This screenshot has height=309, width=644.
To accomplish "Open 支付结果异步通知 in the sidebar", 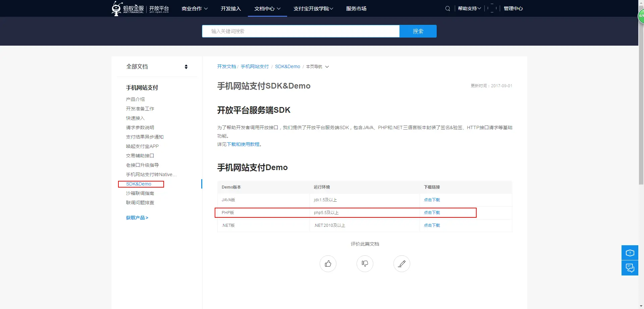I will 145,137.
